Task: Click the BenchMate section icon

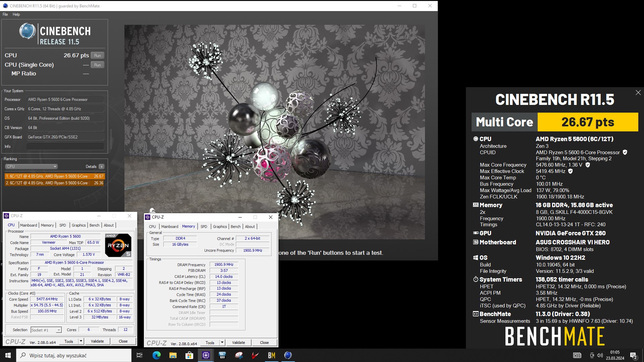Action: pos(476,314)
